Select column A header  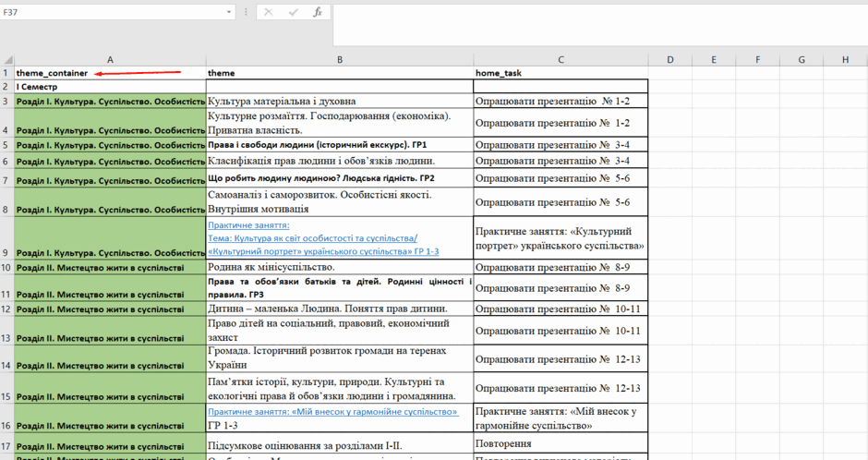[x=110, y=60]
